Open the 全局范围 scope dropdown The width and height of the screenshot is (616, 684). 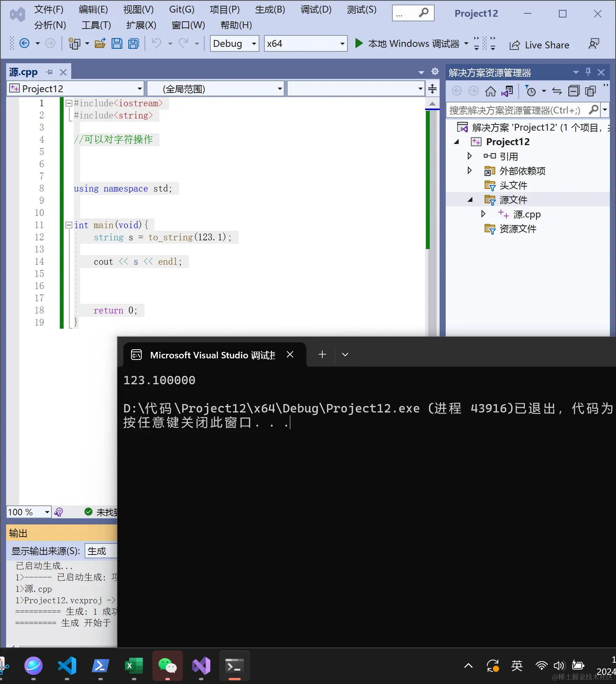coord(216,89)
